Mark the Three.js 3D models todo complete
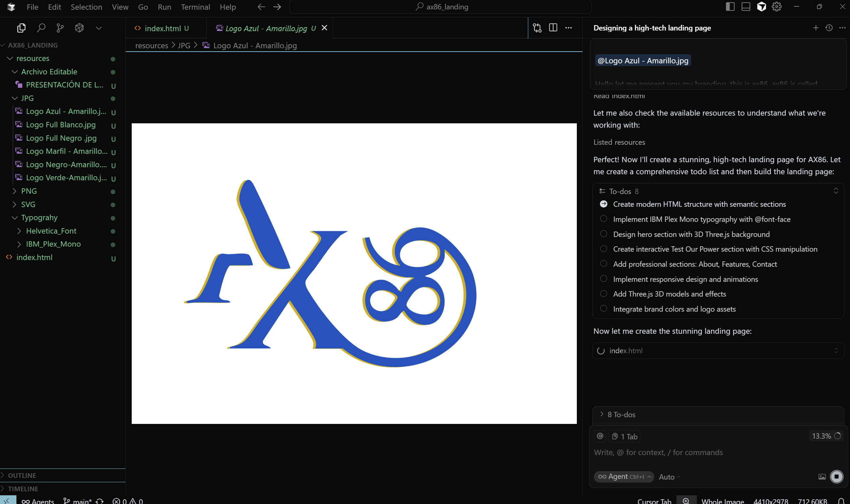 [603, 294]
